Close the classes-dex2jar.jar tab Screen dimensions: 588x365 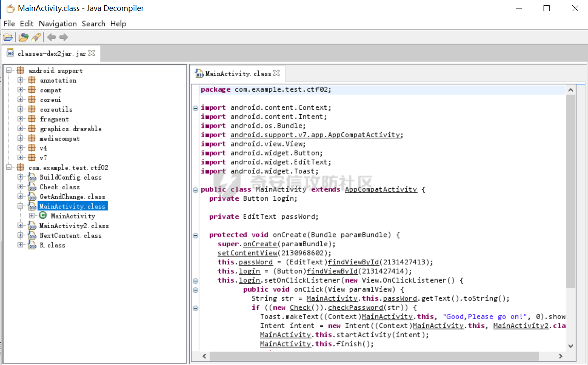92,53
